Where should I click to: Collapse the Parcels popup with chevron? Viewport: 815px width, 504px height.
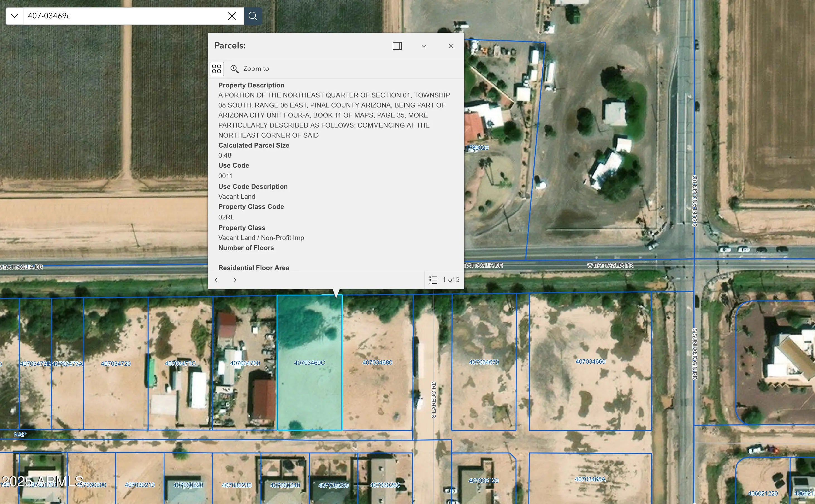point(424,46)
